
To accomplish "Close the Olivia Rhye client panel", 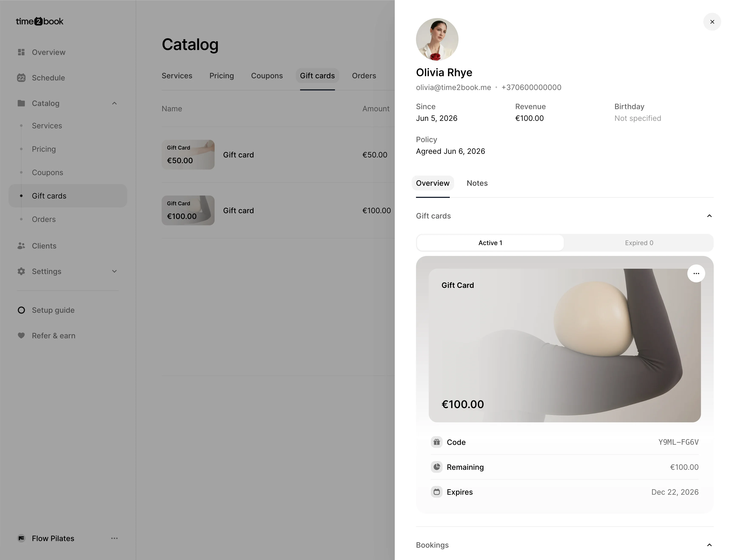I will (712, 22).
